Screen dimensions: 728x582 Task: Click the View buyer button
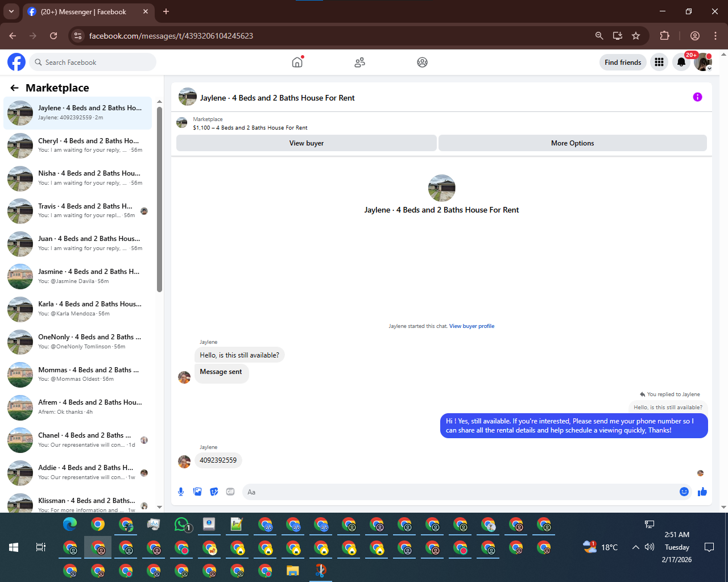point(307,143)
